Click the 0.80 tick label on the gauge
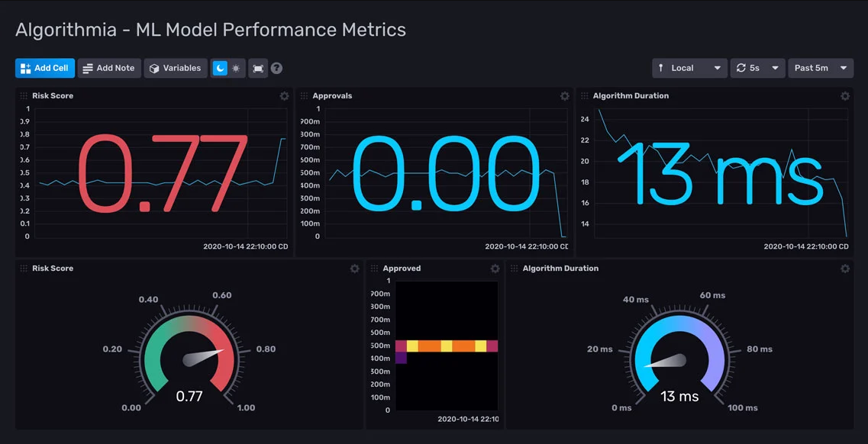Screen dimensions: 868x444 266,349
